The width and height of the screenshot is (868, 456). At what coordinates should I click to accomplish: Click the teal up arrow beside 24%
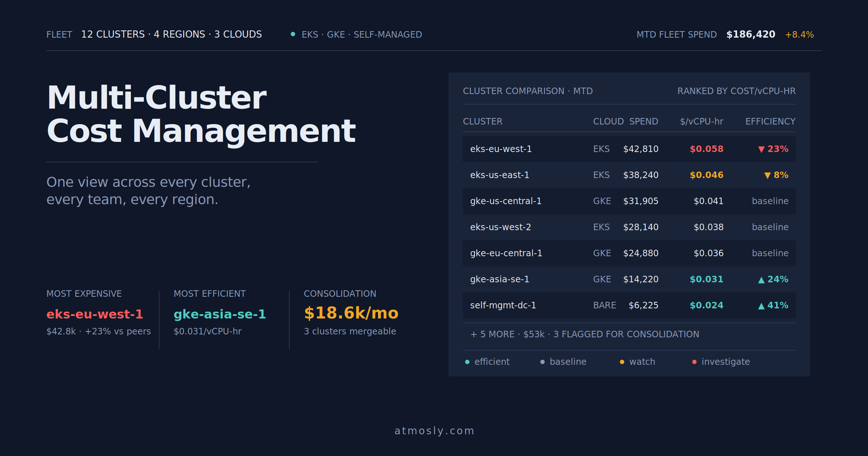[761, 280]
